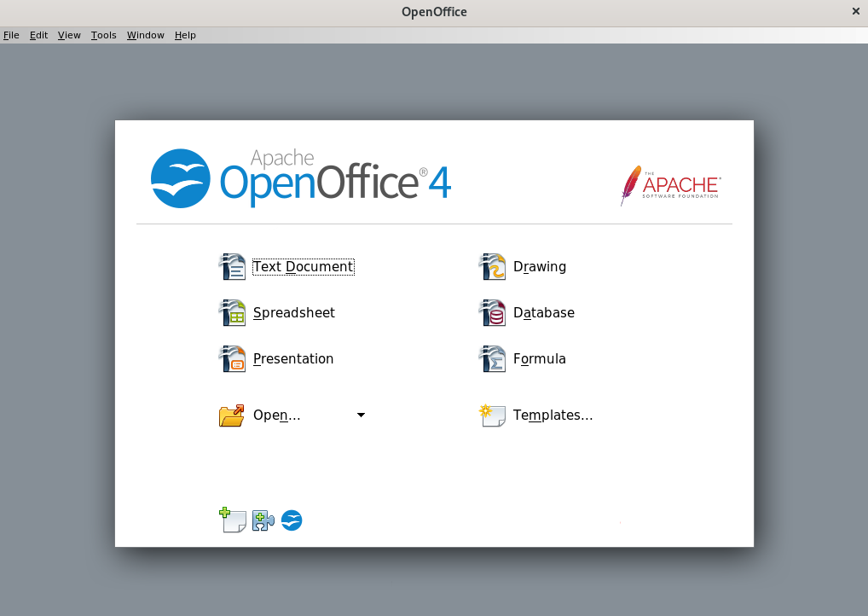Select the Spreadsheet icon

click(x=232, y=312)
